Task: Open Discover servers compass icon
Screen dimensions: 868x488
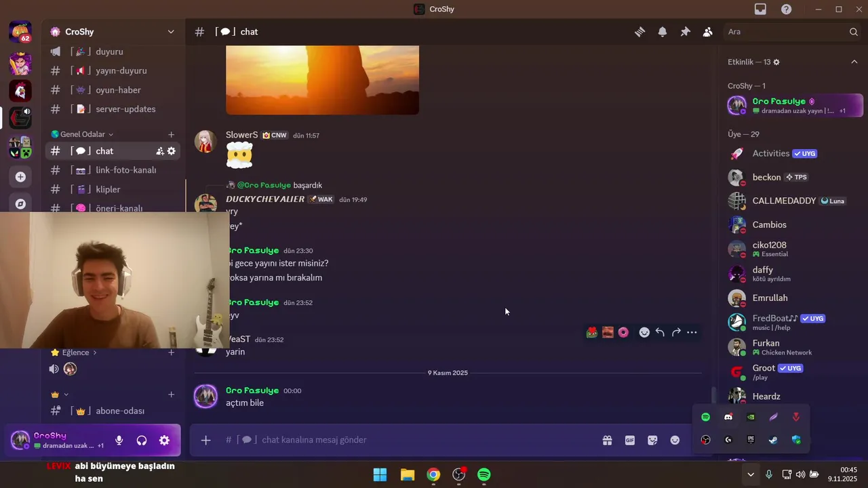Action: click(x=20, y=203)
